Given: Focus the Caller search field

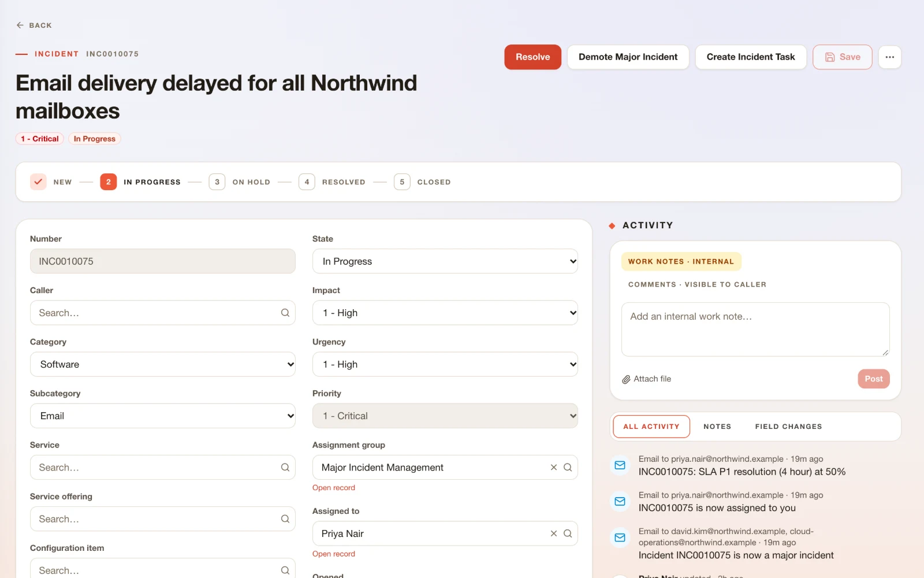Looking at the screenshot, I should point(163,313).
